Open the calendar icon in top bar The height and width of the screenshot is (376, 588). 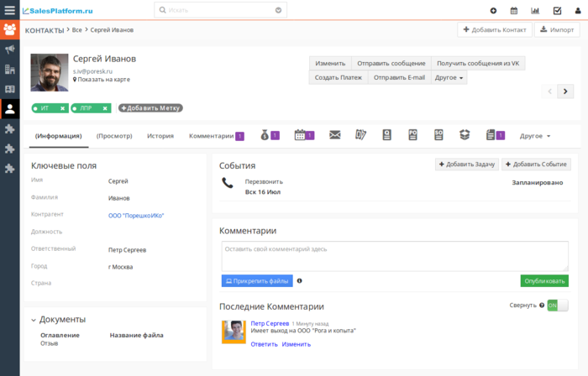point(514,10)
